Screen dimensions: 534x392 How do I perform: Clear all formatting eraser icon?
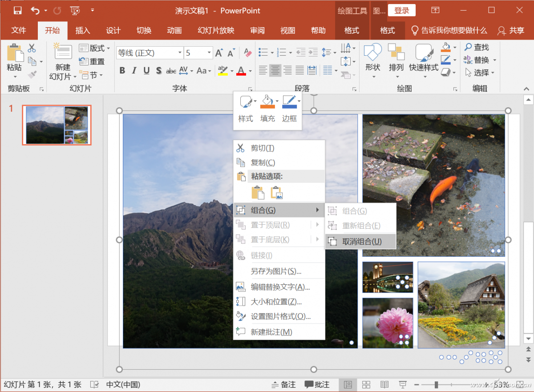248,53
